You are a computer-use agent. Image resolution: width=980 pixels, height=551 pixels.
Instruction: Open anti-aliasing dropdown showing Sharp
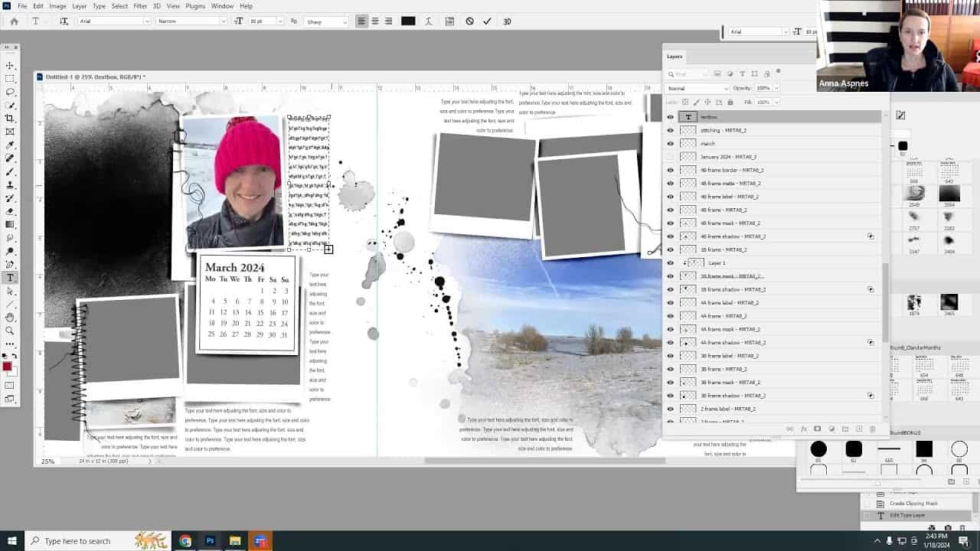click(326, 21)
